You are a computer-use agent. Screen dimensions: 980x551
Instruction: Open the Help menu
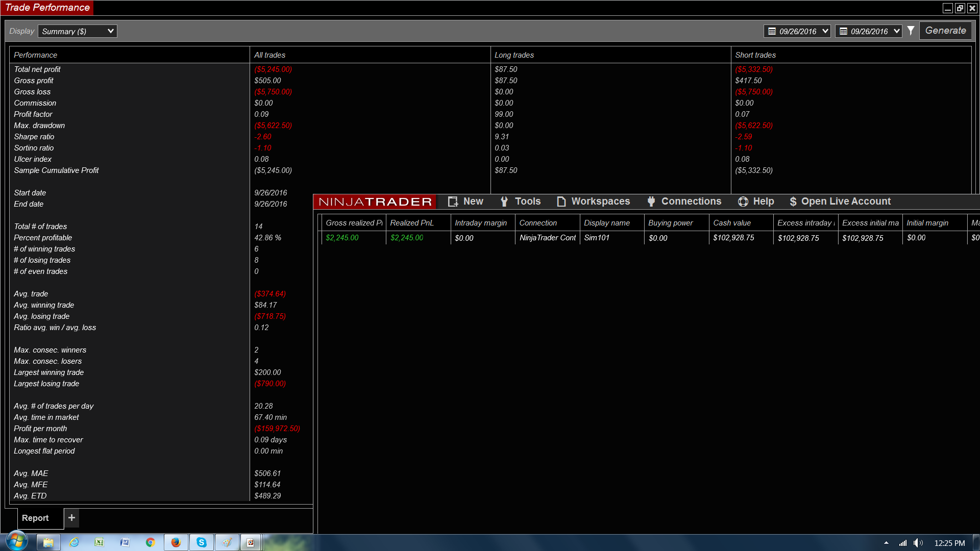coord(756,202)
